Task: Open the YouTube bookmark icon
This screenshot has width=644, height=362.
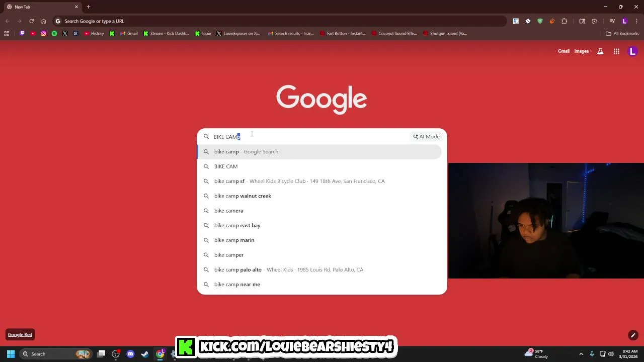Action: click(33, 34)
